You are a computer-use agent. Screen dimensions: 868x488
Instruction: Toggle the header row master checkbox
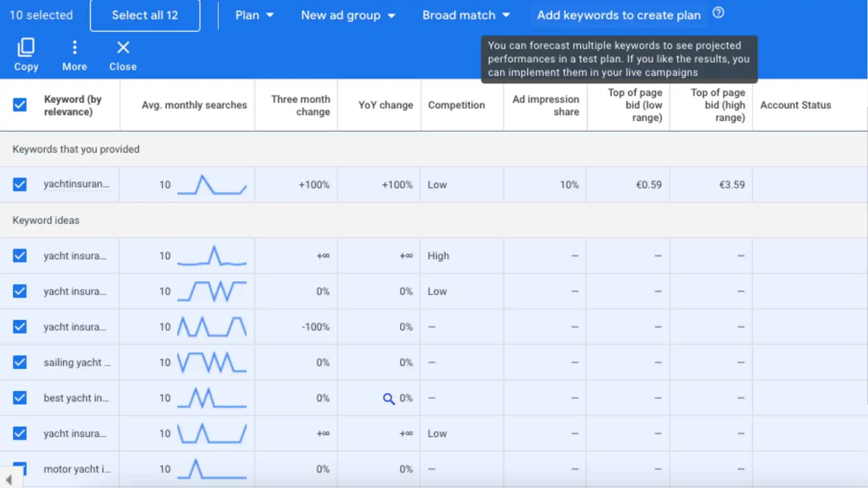click(x=20, y=105)
